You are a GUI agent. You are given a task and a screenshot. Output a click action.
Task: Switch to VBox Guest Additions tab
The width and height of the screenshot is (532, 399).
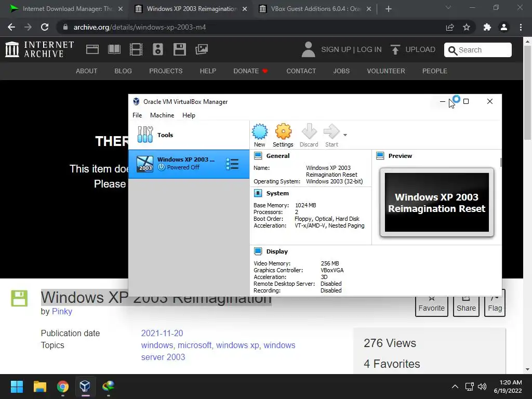[315, 9]
